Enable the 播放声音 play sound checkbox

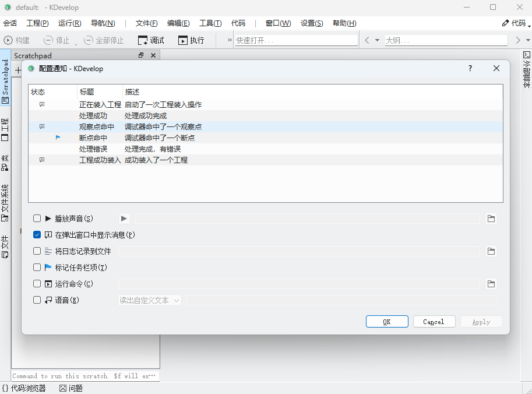37,218
